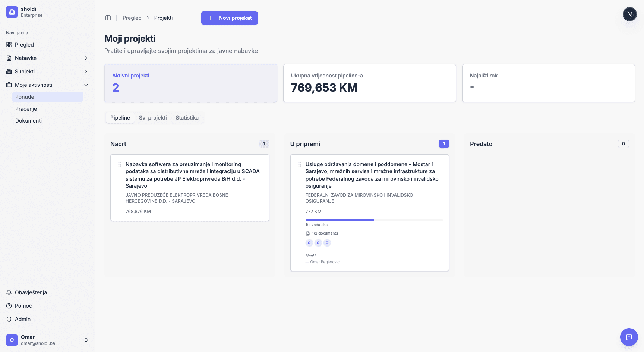Open the N avatar in top right corner
The width and height of the screenshot is (644, 352).
630,14
